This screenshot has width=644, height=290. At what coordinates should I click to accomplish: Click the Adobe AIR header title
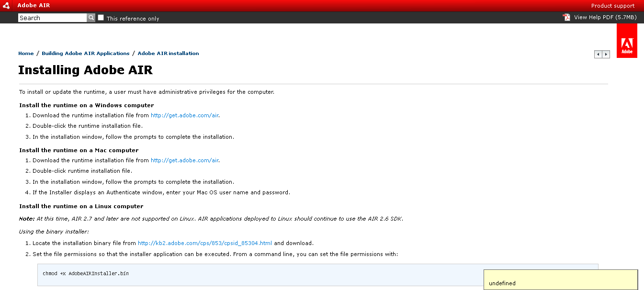point(34,6)
